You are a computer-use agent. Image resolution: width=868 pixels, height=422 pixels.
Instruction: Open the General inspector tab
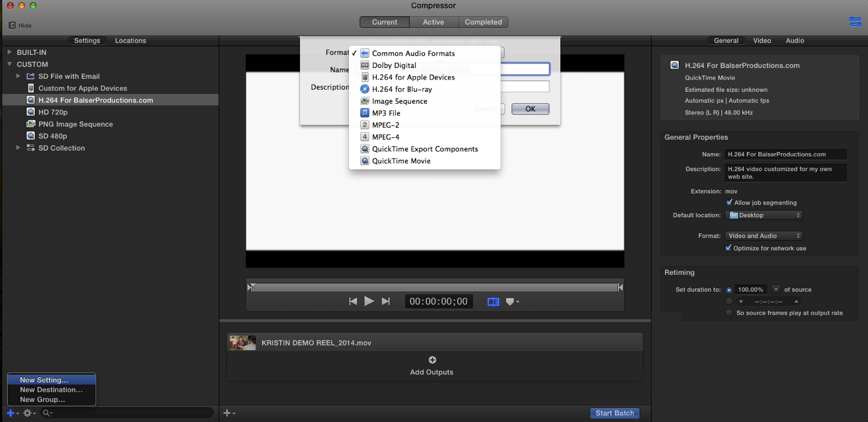(x=726, y=40)
